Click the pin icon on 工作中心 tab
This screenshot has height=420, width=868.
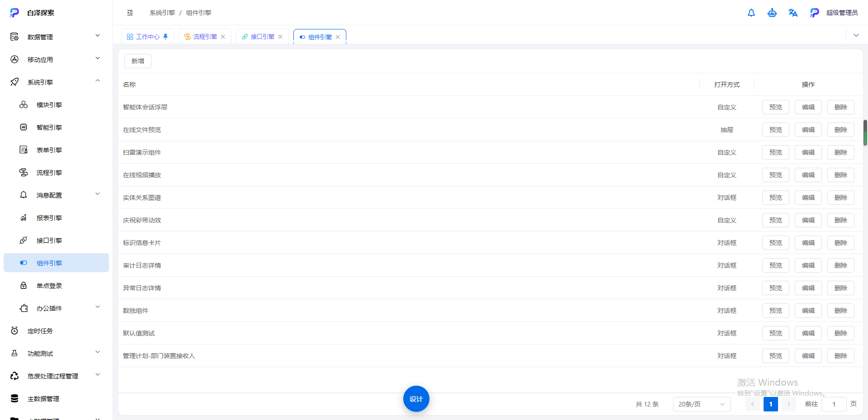pos(165,37)
